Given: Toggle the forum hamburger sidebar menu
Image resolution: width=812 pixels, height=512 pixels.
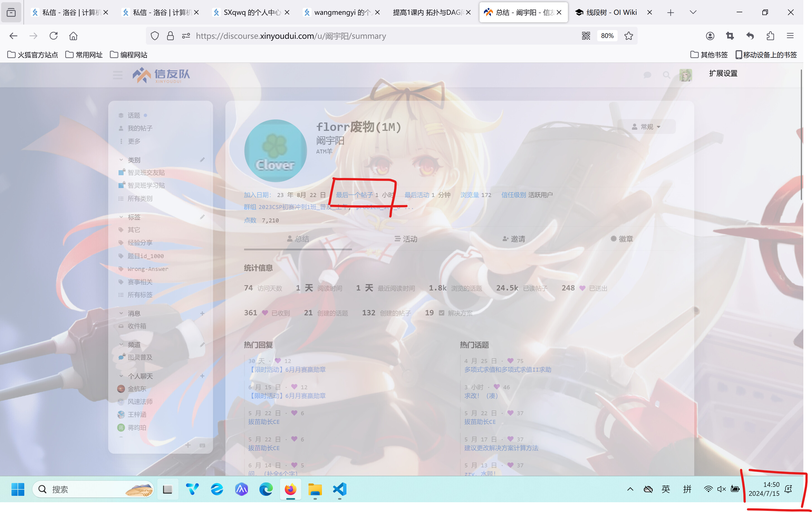Looking at the screenshot, I should click(x=118, y=75).
